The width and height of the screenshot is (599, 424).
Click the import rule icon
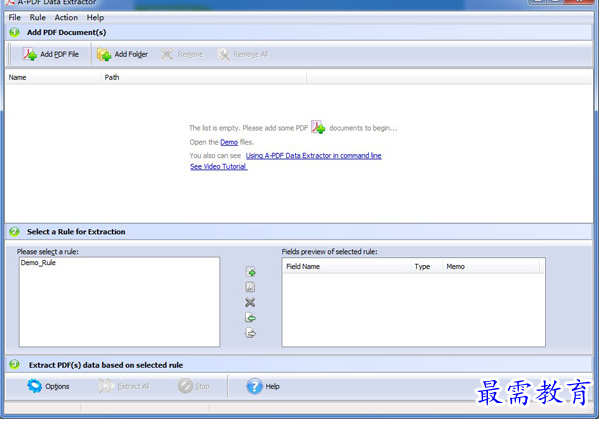point(250,317)
